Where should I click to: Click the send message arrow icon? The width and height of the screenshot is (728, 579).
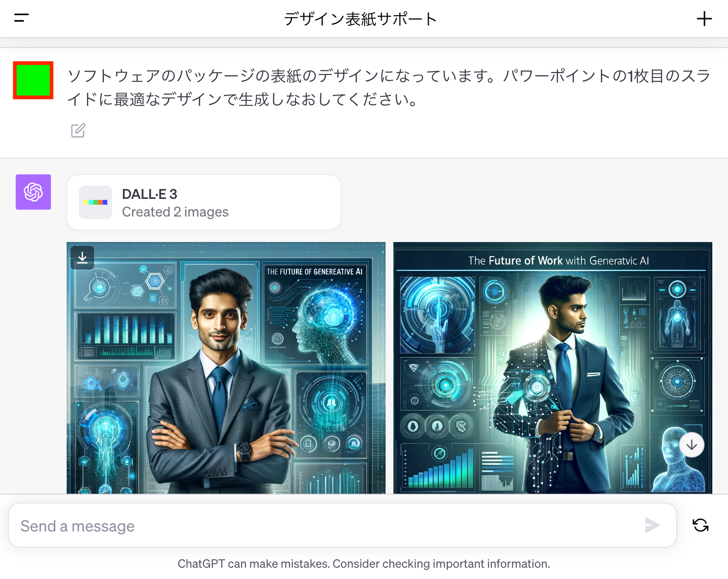click(652, 525)
